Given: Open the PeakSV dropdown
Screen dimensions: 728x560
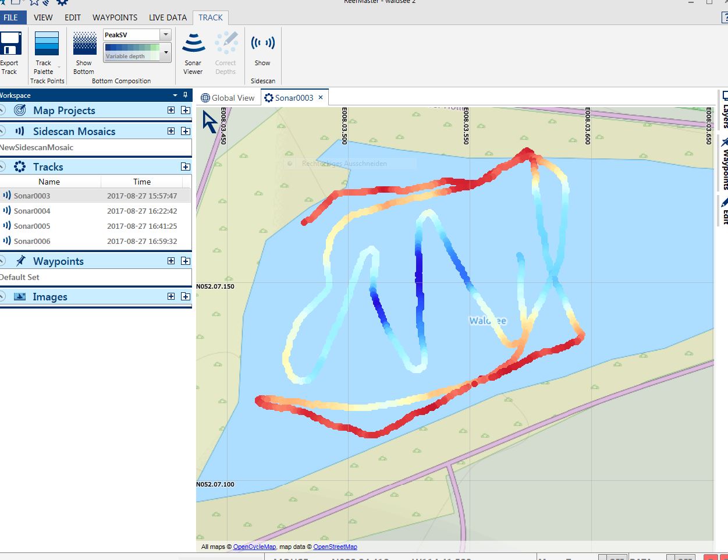Looking at the screenshot, I should pyautogui.click(x=165, y=35).
